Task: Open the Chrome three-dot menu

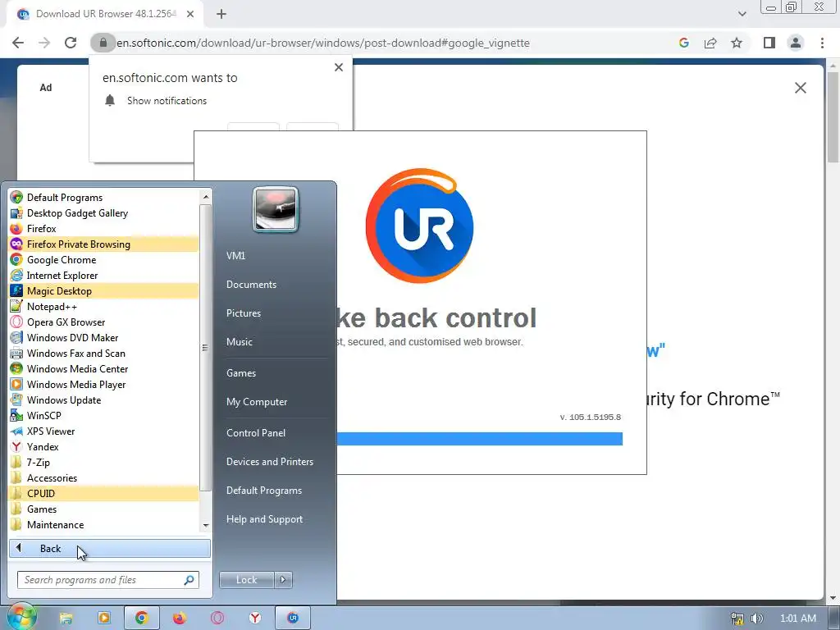Action: click(x=822, y=43)
